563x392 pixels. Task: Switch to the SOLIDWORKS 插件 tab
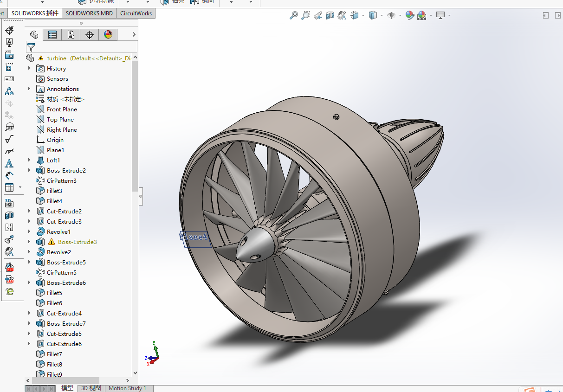coord(35,13)
